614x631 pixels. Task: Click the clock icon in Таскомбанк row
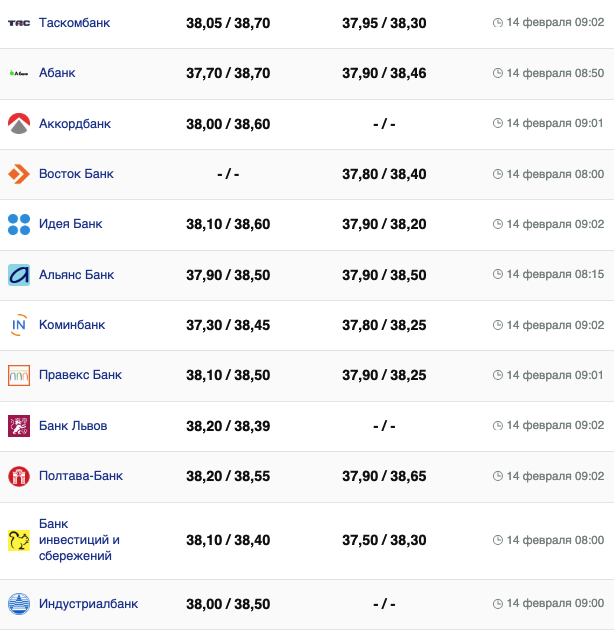point(498,23)
